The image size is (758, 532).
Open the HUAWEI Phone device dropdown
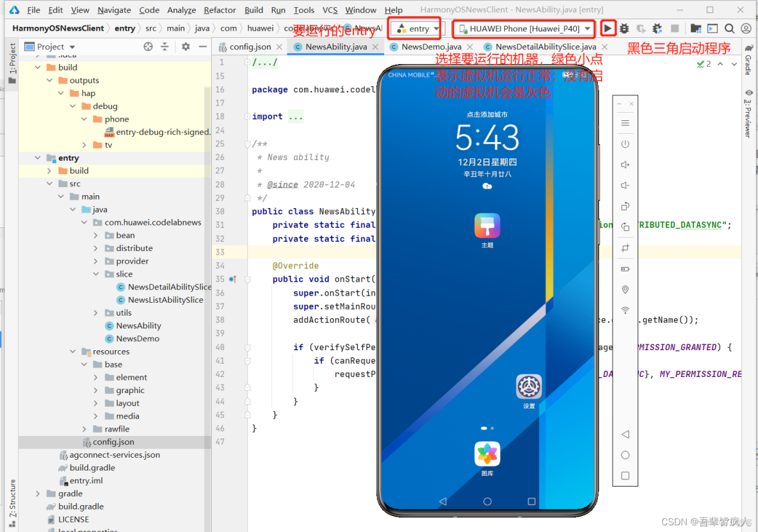[524, 29]
